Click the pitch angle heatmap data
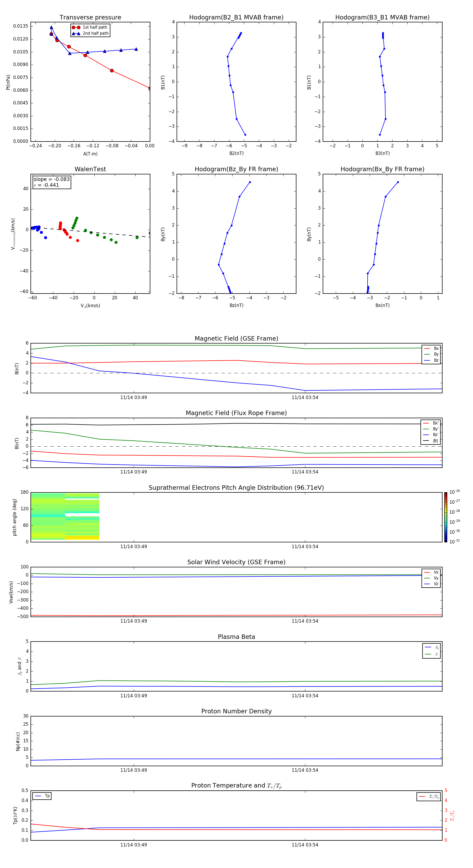Screen dimensions: 473x868 [x=65, y=517]
